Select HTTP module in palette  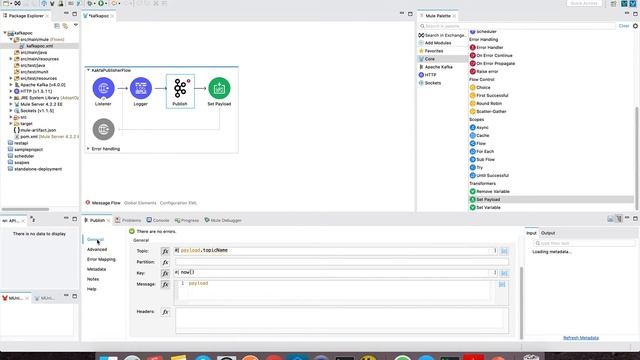pyautogui.click(x=427, y=75)
